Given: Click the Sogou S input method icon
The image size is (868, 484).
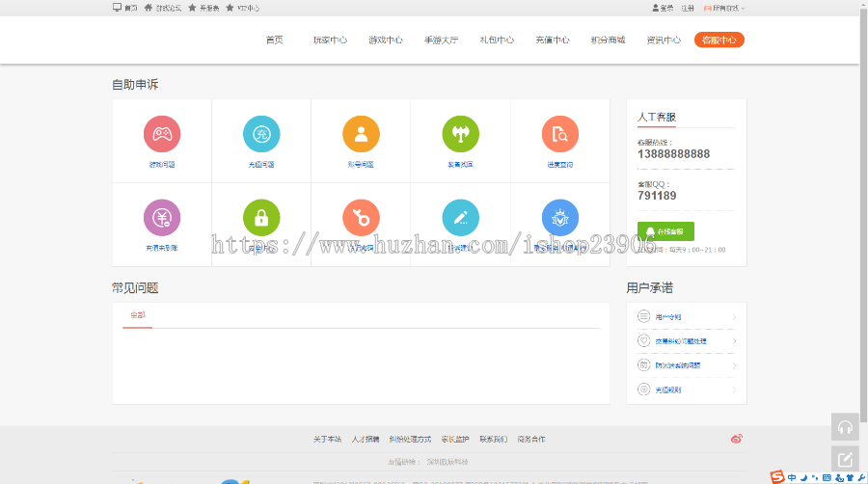Looking at the screenshot, I should pyautogui.click(x=777, y=477).
